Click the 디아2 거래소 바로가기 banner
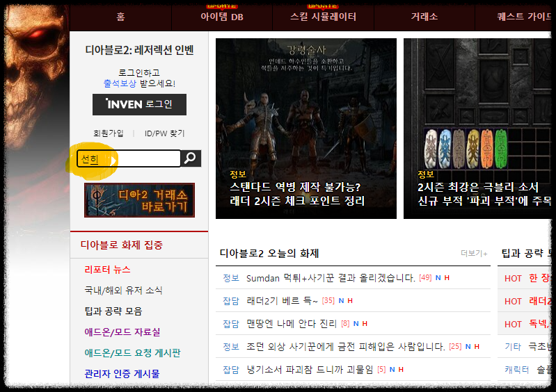 tap(139, 200)
